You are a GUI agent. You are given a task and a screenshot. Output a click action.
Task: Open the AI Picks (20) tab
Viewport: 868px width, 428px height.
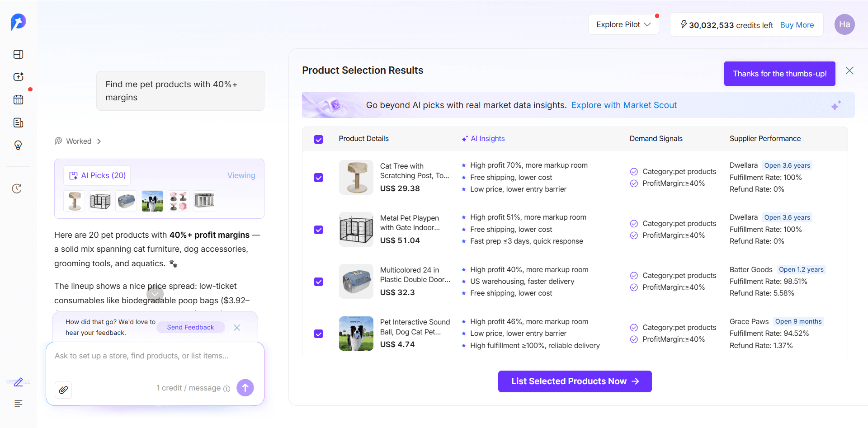click(97, 175)
